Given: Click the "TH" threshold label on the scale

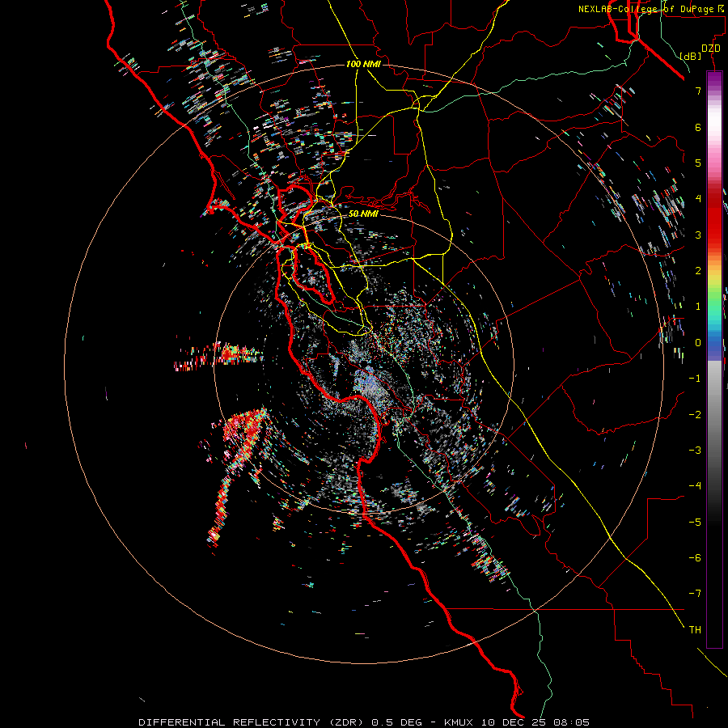Looking at the screenshot, I should pos(695,630).
